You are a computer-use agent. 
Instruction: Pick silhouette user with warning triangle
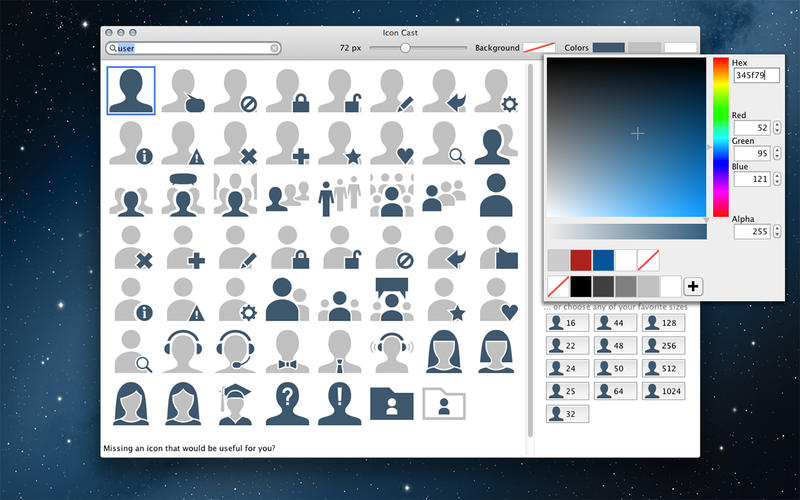point(183,143)
